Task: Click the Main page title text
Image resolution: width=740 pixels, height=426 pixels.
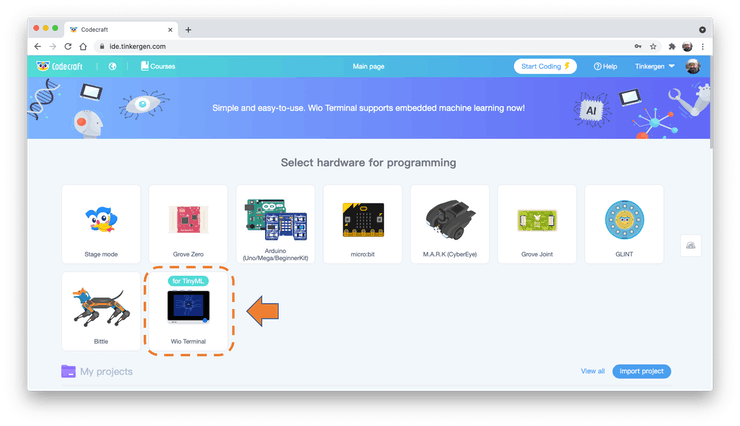Action: pyautogui.click(x=368, y=67)
